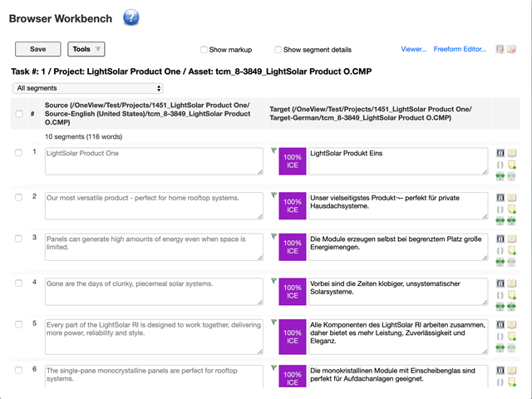
Task: Click into the German target text of segment 4
Action: click(398, 292)
